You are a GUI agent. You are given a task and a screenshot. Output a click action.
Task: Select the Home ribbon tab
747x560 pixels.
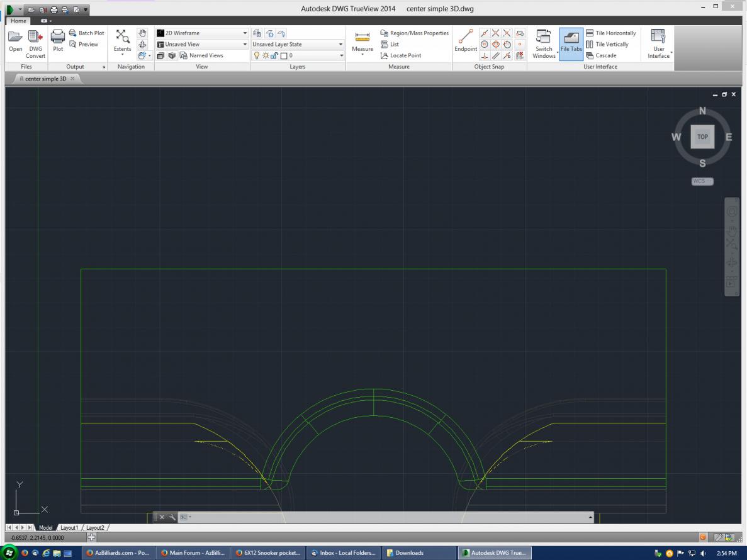tap(17, 21)
